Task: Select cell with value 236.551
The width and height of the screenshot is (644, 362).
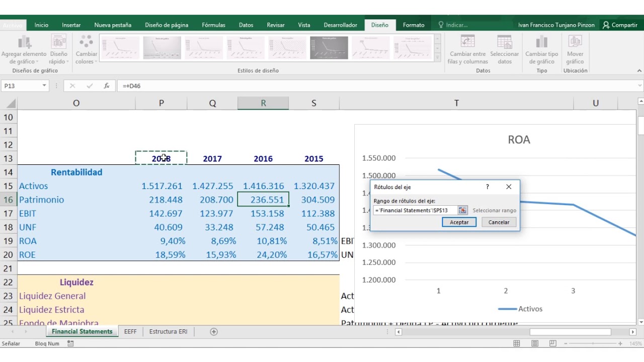Action: (x=263, y=200)
